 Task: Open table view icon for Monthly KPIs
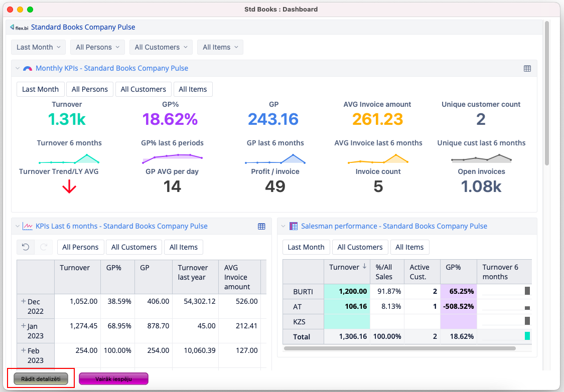[527, 69]
